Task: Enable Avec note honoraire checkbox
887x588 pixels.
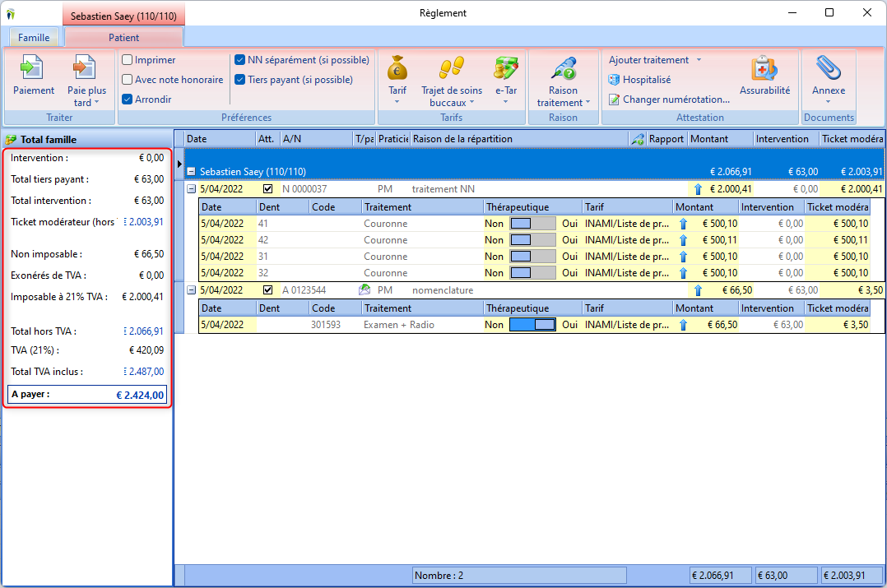Action: tap(128, 80)
